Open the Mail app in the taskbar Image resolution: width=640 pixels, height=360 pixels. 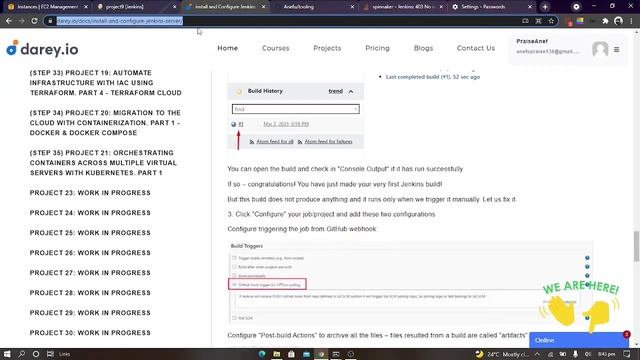tap(306, 354)
